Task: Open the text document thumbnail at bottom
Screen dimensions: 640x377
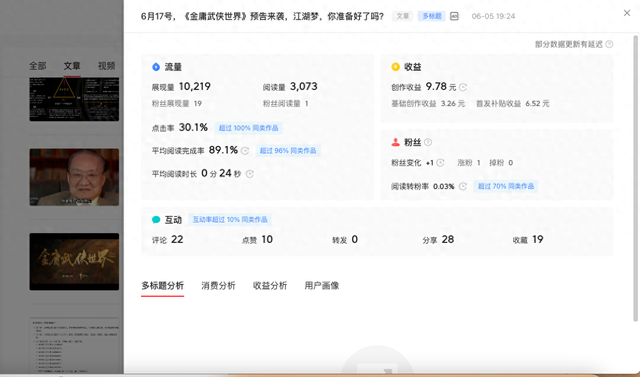Action: click(x=74, y=345)
